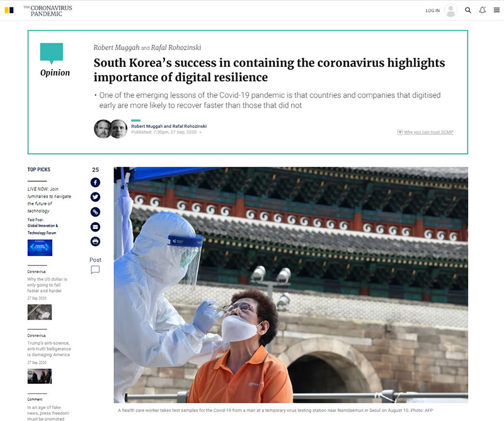Open The Coronavirus Pandemic section title
504x421 pixels.
click(x=48, y=11)
